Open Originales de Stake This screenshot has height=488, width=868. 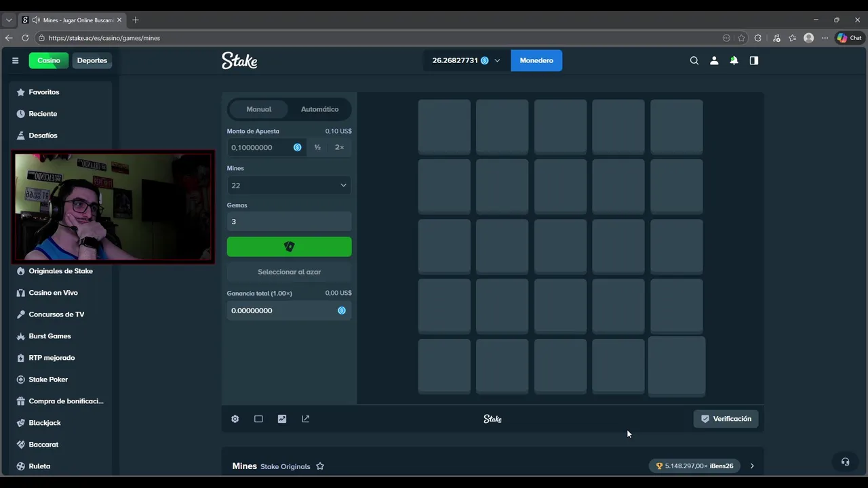click(x=61, y=271)
